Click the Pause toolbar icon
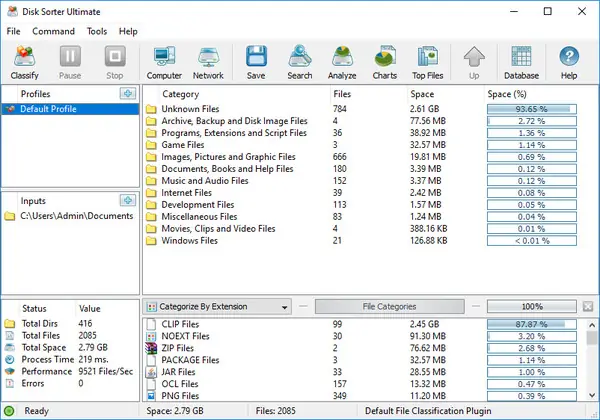The height and width of the screenshot is (420, 600). (x=70, y=63)
